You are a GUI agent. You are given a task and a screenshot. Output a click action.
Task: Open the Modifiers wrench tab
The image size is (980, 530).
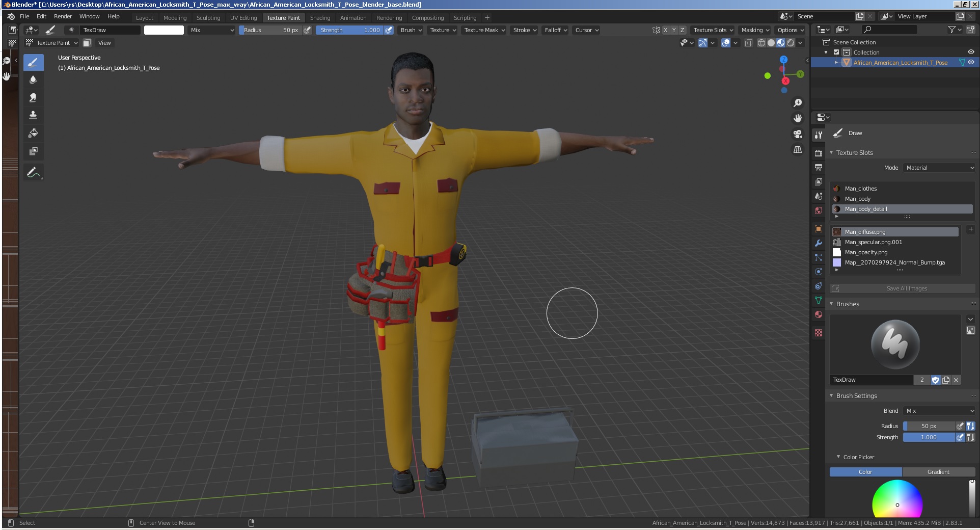click(x=819, y=243)
